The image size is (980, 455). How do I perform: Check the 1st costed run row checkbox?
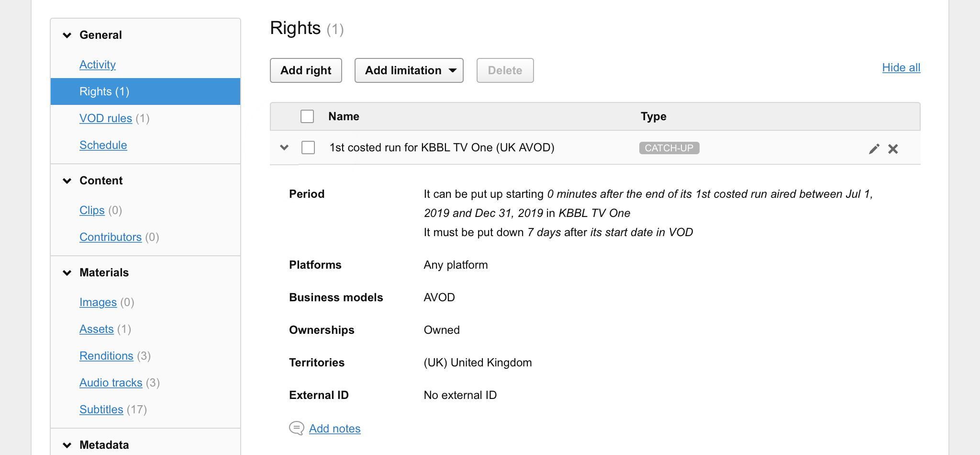point(308,148)
